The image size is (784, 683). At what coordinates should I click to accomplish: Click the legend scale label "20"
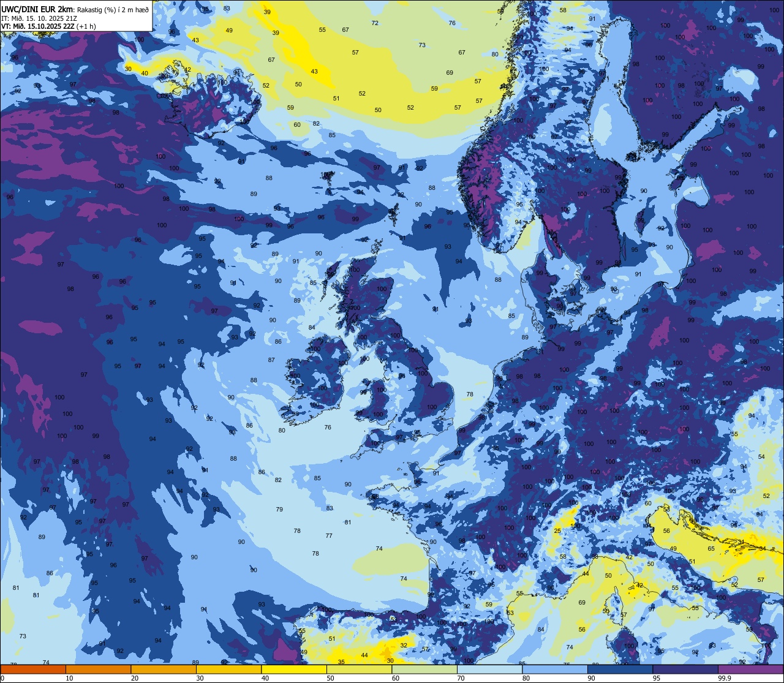[x=135, y=678]
